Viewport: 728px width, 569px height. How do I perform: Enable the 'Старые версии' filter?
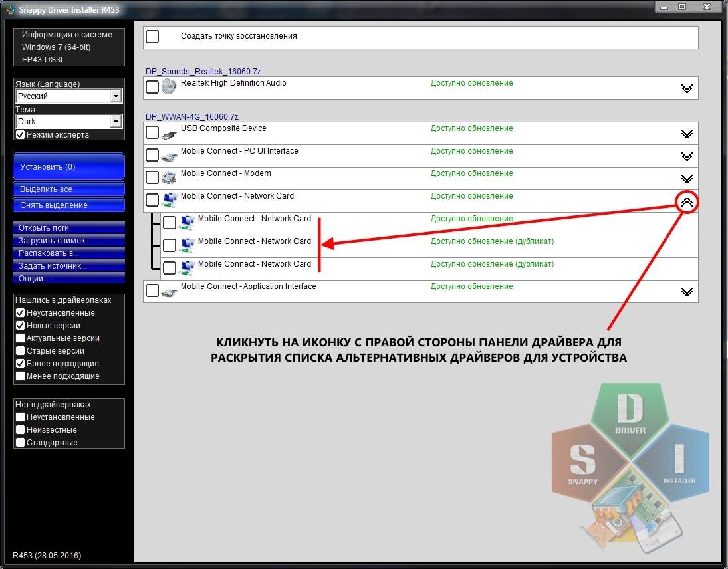(20, 350)
